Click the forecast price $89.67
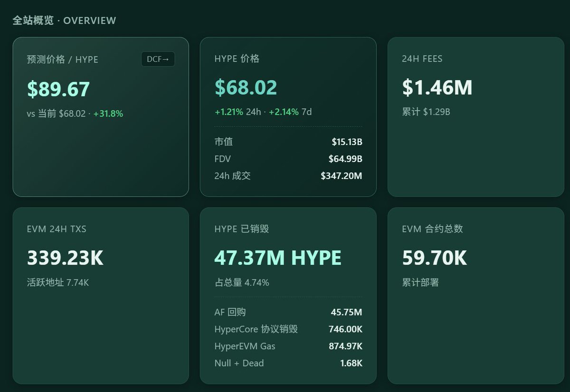The height and width of the screenshot is (392, 570). (x=58, y=89)
